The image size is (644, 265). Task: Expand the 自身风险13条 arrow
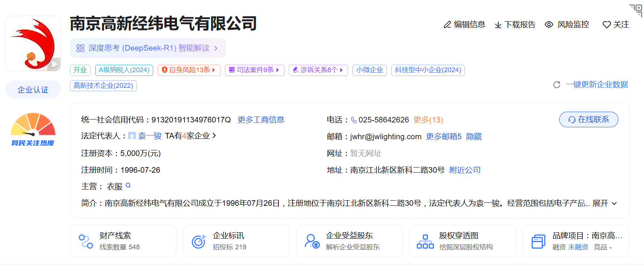214,70
